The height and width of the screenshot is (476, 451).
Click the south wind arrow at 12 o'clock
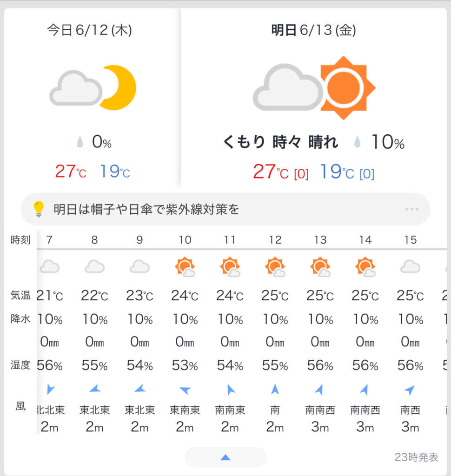275,390
